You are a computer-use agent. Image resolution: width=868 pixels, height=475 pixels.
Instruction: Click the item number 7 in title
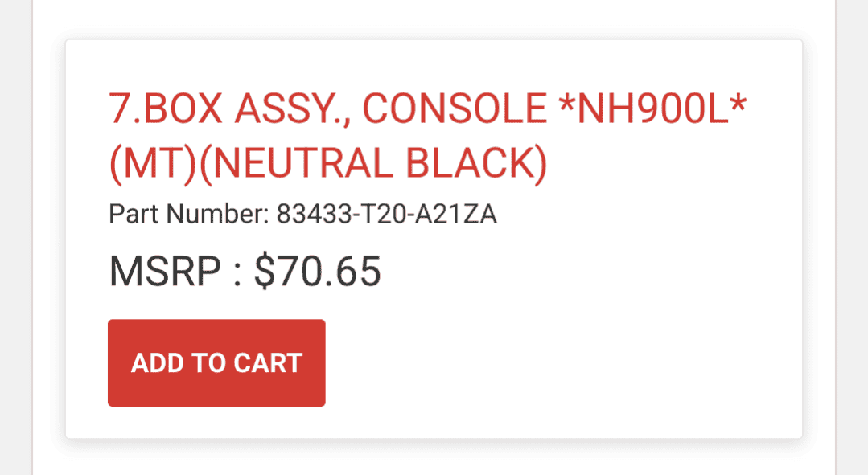click(x=119, y=110)
